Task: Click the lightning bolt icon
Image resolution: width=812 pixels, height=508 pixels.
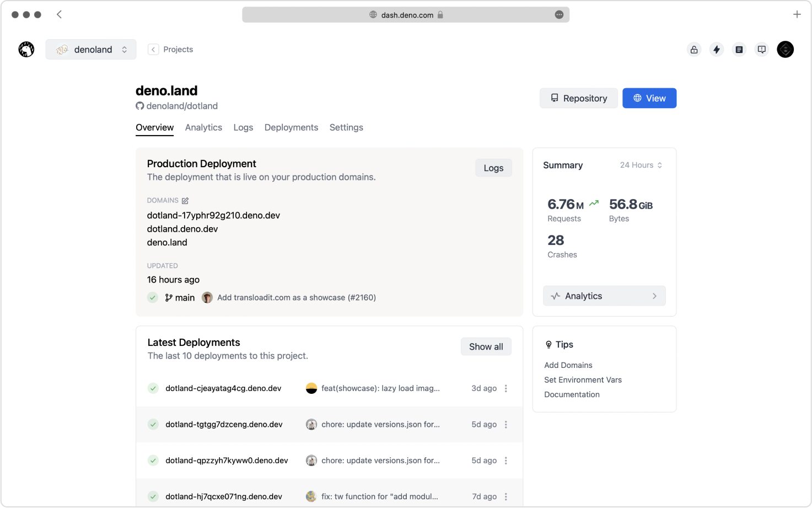Action: (717, 50)
